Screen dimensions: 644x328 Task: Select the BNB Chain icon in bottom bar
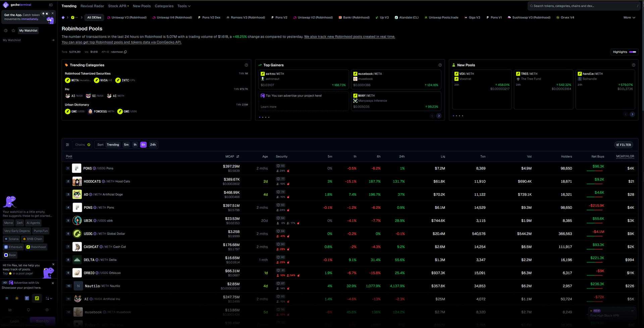[x=17, y=298]
